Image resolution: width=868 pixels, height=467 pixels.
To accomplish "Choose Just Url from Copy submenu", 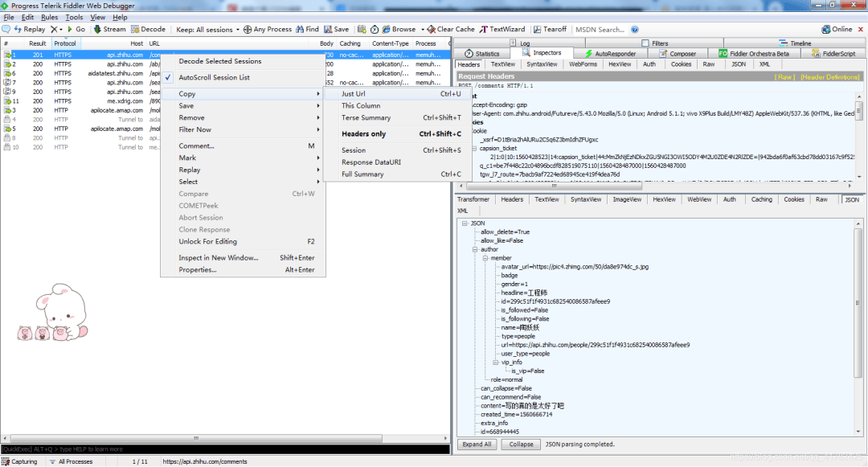I will pos(398,93).
